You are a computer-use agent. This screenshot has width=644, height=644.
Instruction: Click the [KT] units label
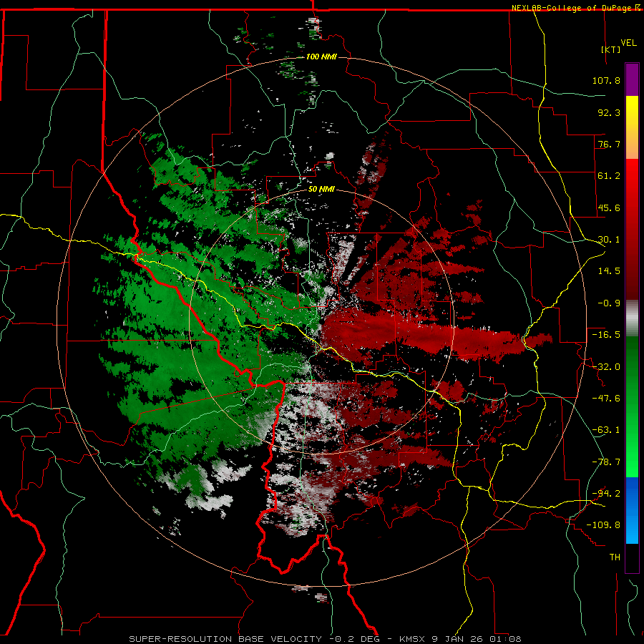[611, 49]
